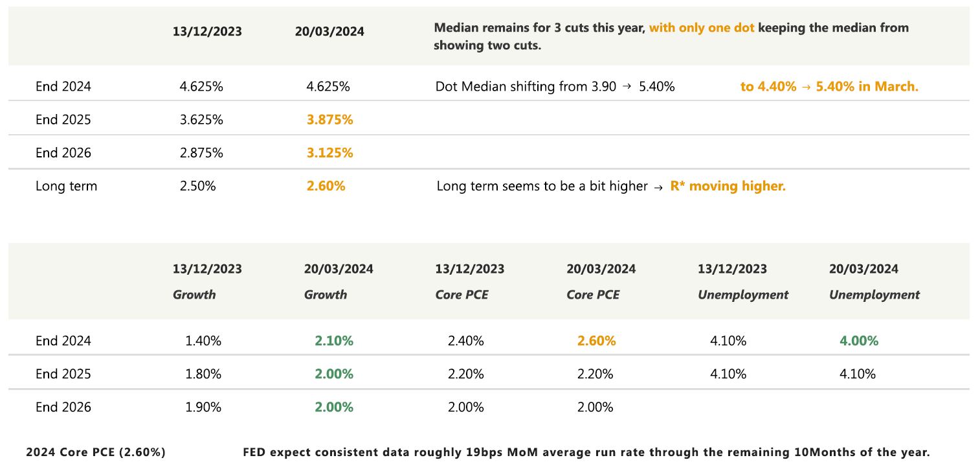Click the 3.625% rate cell
Image resolution: width=980 pixels, height=471 pixels.
click(201, 120)
